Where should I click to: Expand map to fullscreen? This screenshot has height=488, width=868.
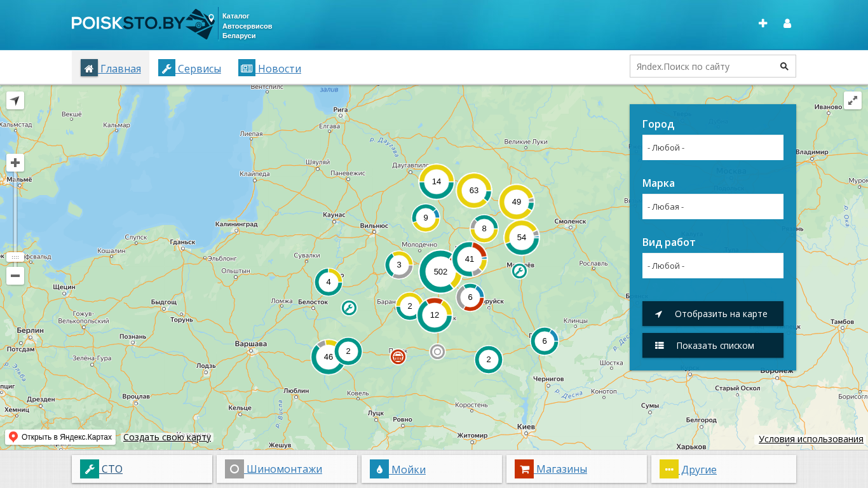pyautogui.click(x=852, y=100)
